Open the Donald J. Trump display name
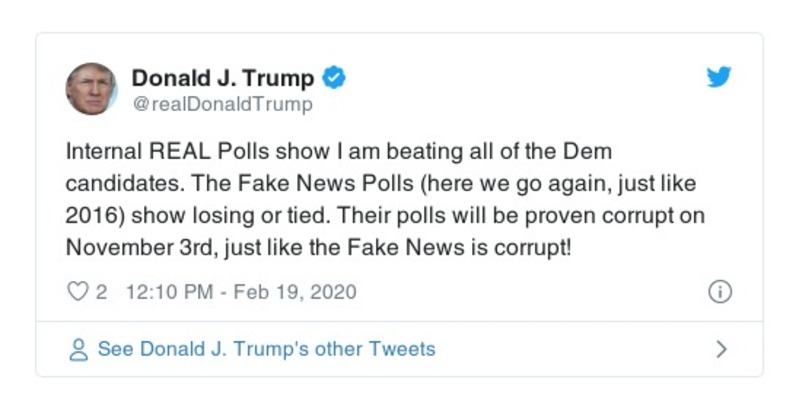This screenshot has height=414, width=799. (x=222, y=78)
